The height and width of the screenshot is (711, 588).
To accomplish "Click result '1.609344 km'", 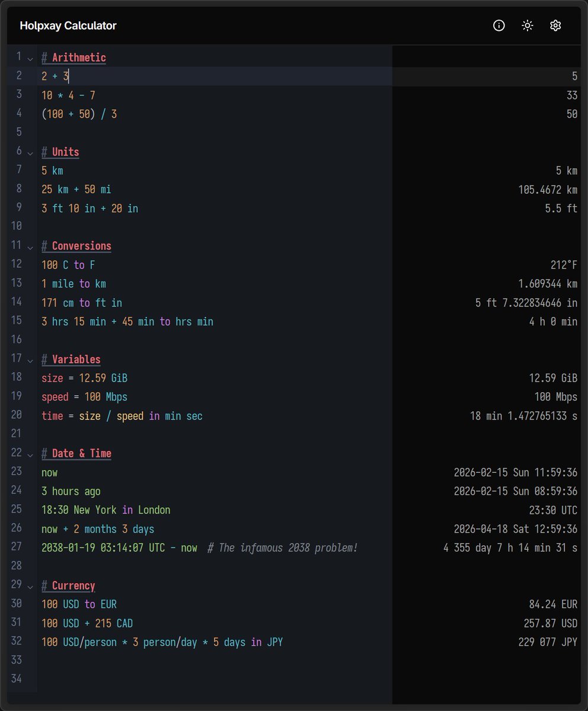I will coord(548,284).
